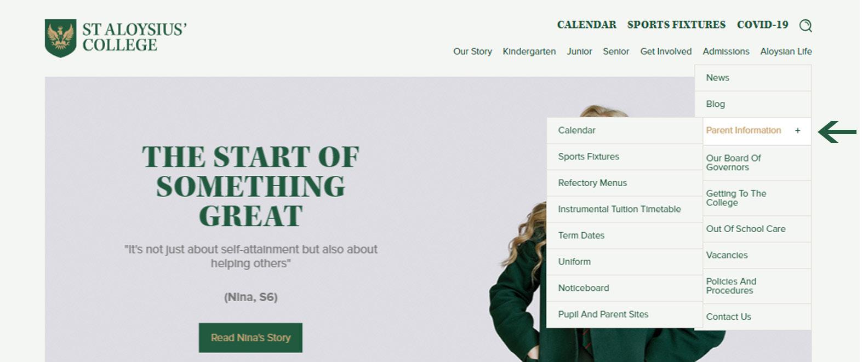The height and width of the screenshot is (362, 868).
Task: Open the top CALENDAR link
Action: point(586,25)
